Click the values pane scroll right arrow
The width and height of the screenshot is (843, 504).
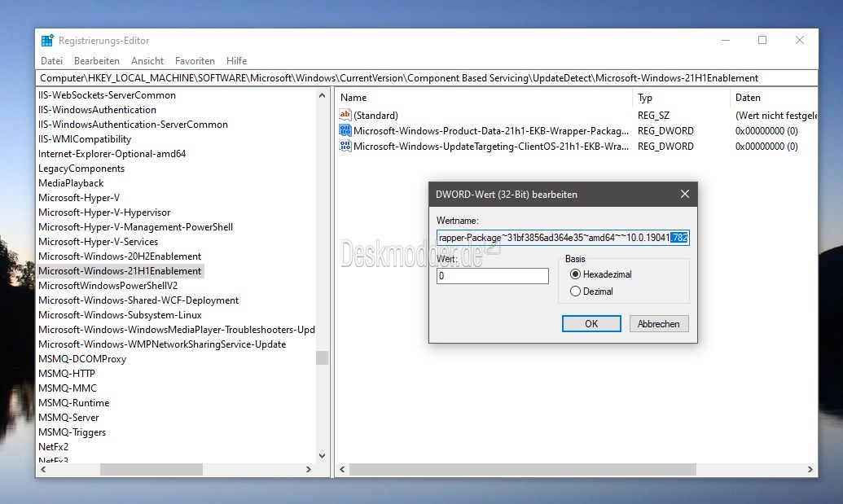(810, 470)
